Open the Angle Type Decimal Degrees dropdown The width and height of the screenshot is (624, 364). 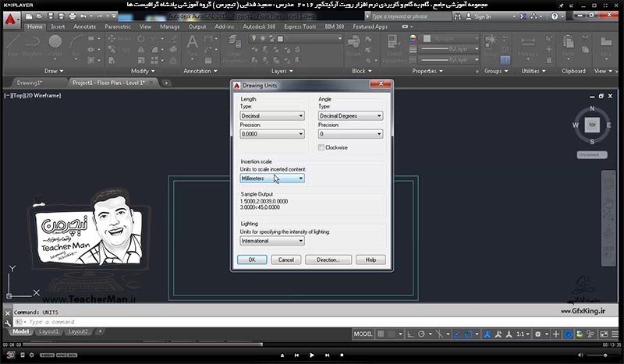click(350, 116)
